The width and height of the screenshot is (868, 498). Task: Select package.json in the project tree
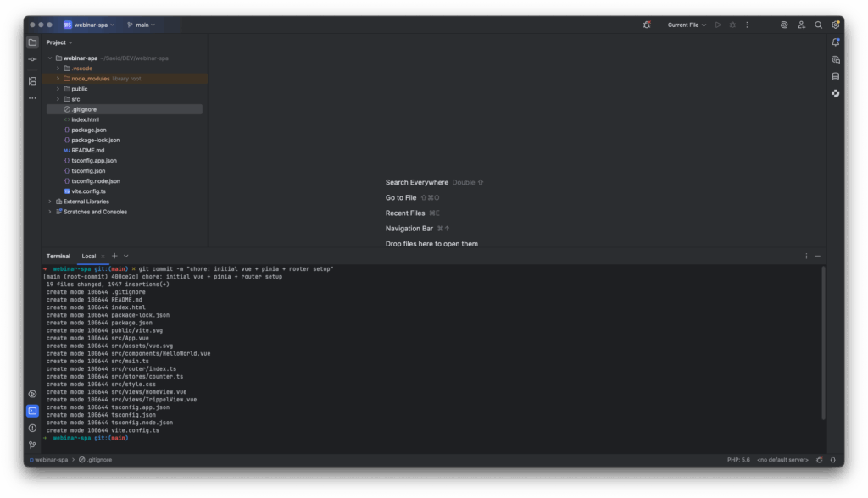pos(88,130)
